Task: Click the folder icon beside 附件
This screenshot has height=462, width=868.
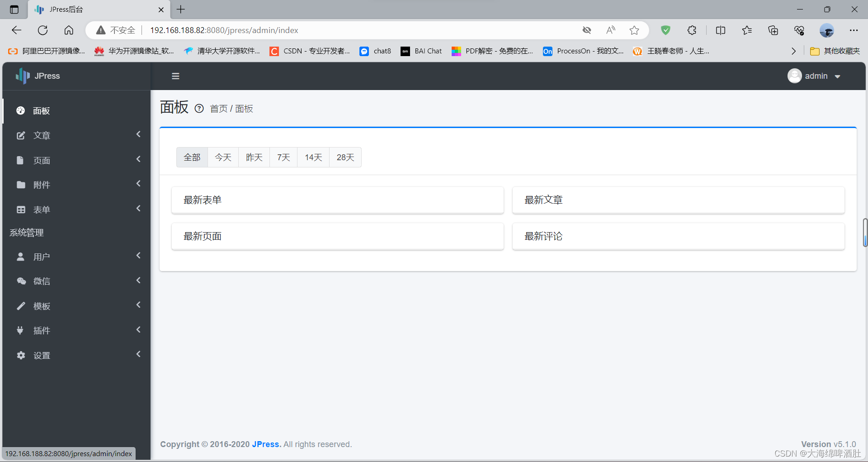Action: click(x=21, y=185)
